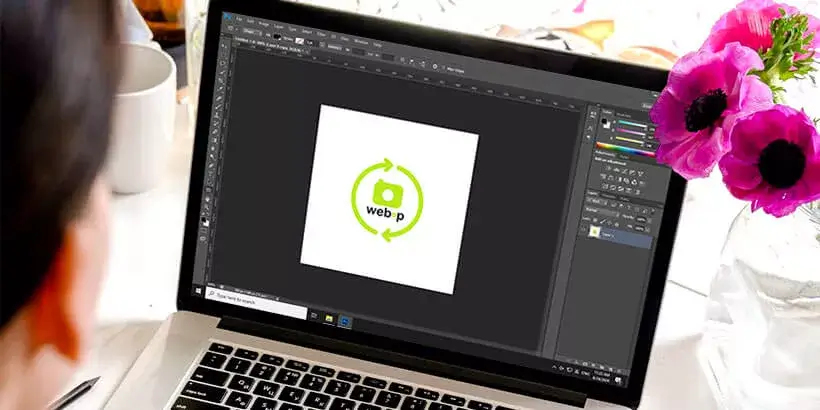
Task: Open the layer blend mode dropdown
Action: click(601, 210)
